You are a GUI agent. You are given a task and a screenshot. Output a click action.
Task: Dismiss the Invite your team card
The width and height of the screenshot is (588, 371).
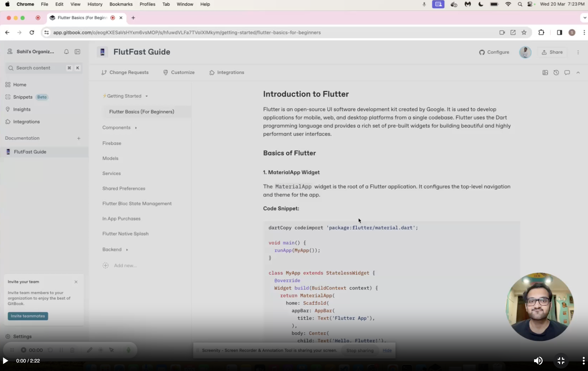point(76,282)
